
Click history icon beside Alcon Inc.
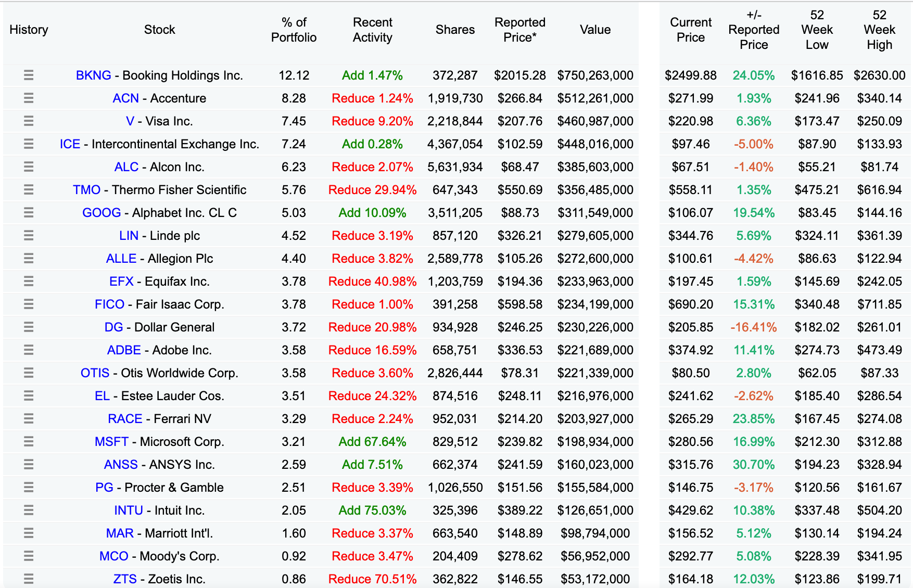click(29, 167)
